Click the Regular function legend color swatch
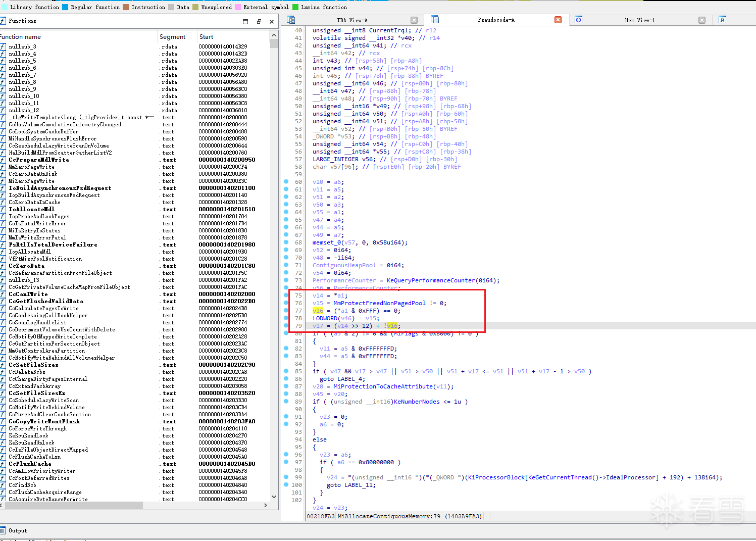Image resolution: width=756 pixels, height=541 pixels. 65,7
